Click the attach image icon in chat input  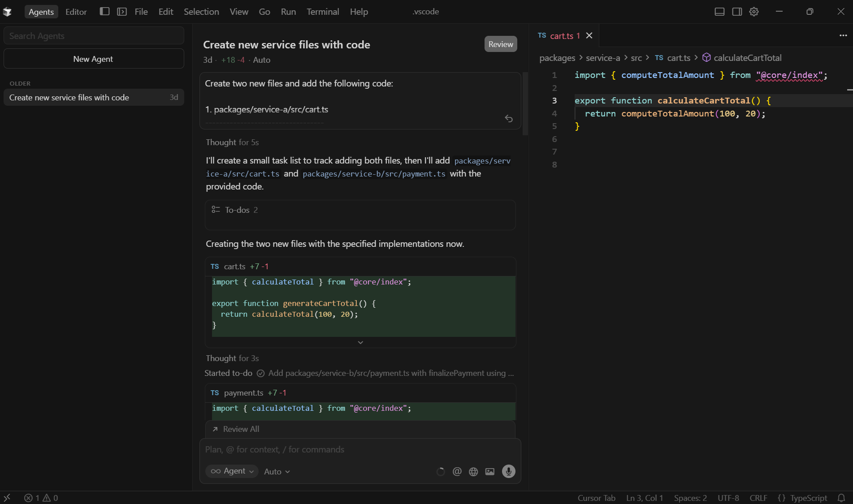click(x=489, y=471)
